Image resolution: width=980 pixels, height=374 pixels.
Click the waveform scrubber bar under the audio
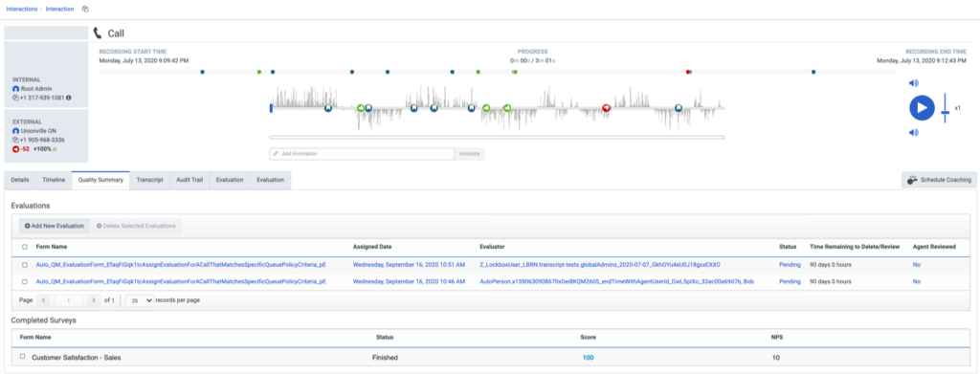[x=497, y=137]
